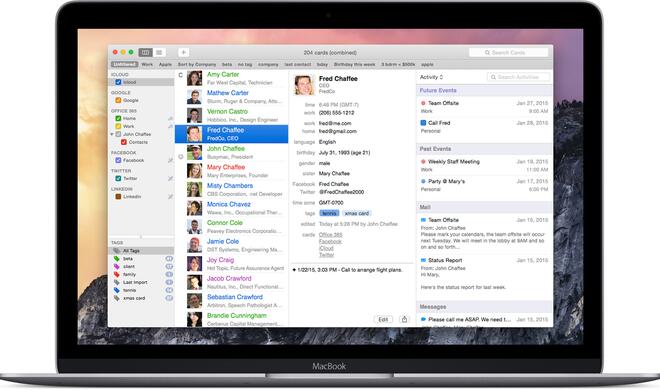660x390 pixels.
Task: Select the Joy Craig contact row
Action: coord(232,263)
